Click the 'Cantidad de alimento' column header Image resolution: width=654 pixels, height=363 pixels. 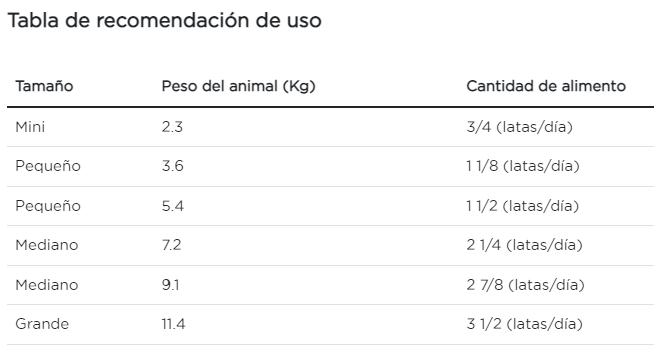point(546,86)
